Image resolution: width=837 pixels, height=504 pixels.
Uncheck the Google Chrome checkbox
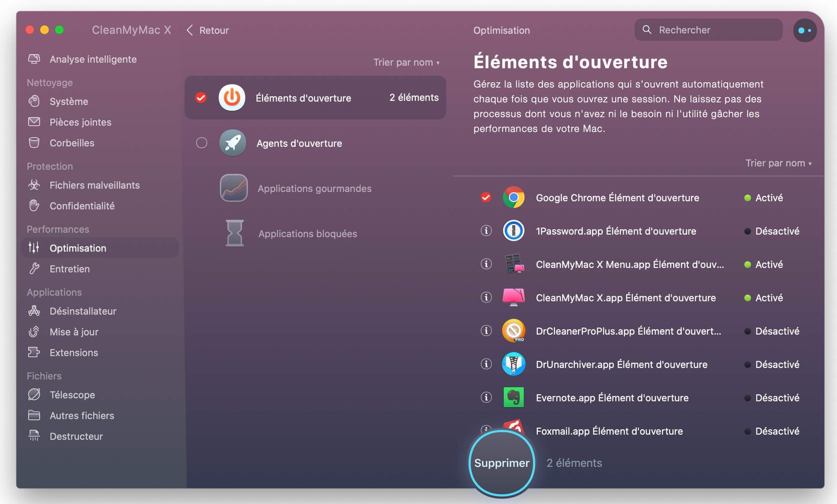point(486,198)
